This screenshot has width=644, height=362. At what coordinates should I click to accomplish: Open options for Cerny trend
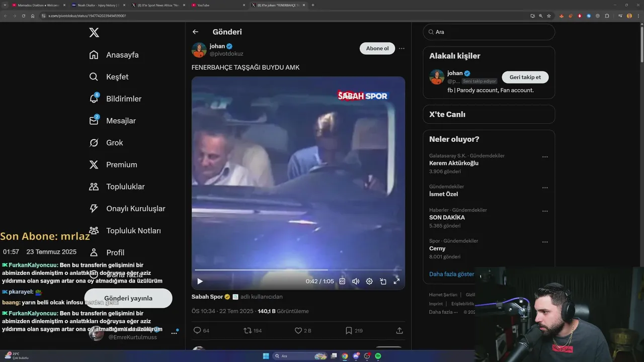(x=545, y=242)
